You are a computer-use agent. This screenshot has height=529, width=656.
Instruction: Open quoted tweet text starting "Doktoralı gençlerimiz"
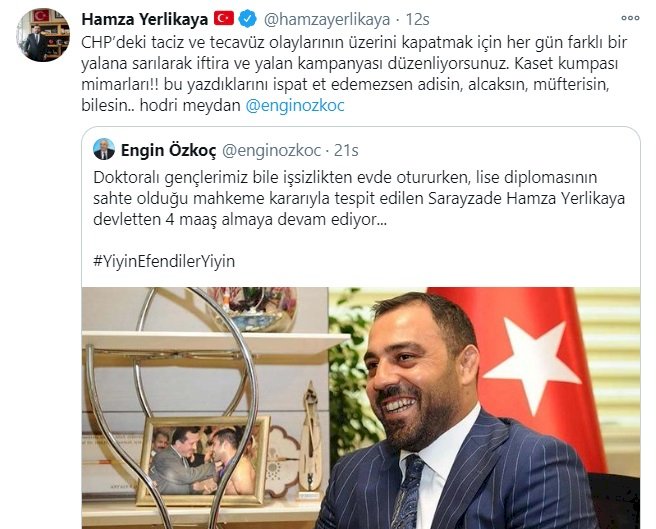(x=359, y=198)
